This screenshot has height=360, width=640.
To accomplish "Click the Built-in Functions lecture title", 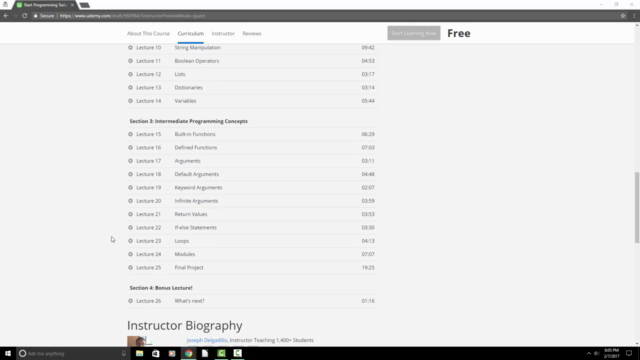I will pyautogui.click(x=195, y=134).
